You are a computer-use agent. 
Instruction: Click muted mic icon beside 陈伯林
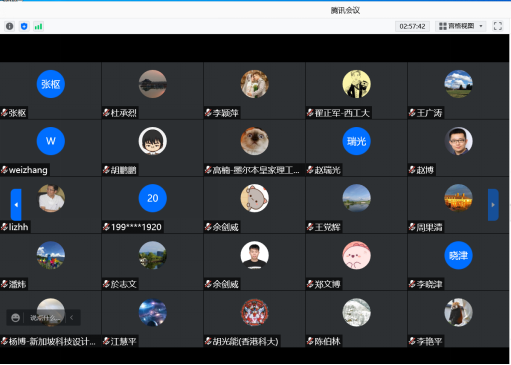tap(310, 341)
